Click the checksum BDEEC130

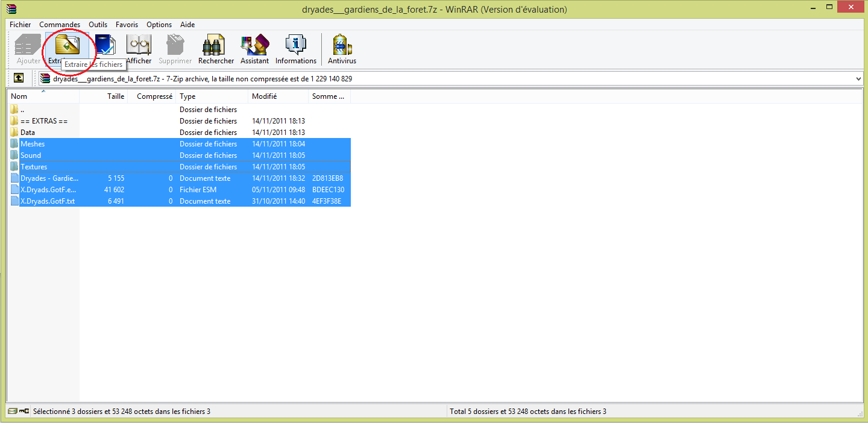pyautogui.click(x=329, y=190)
